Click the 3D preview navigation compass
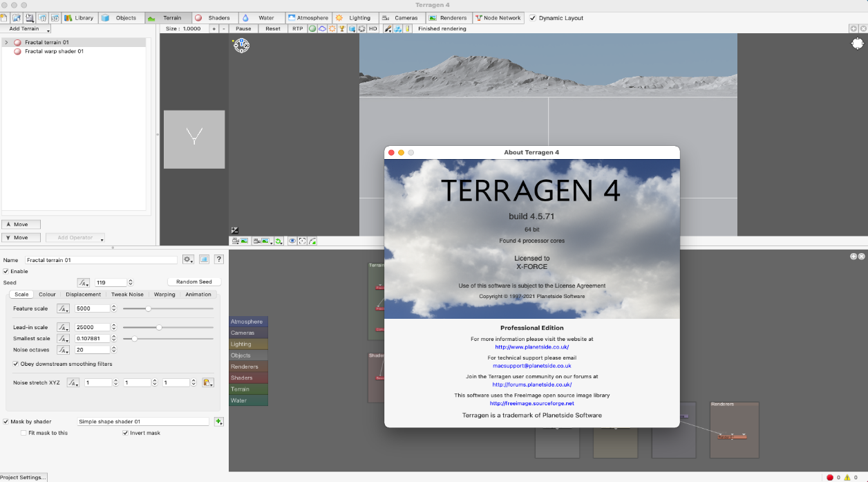Image resolution: width=868 pixels, height=482 pixels. click(241, 46)
